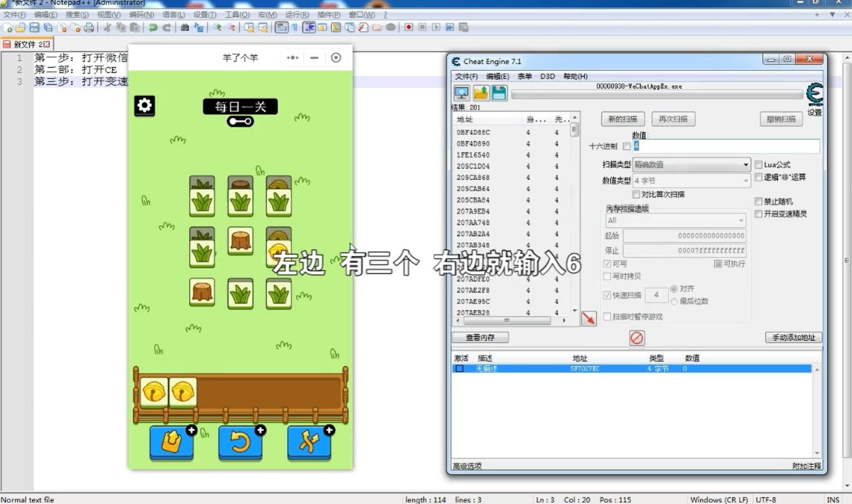
Task: Click the 新的扫描 new scan button
Action: [x=623, y=119]
